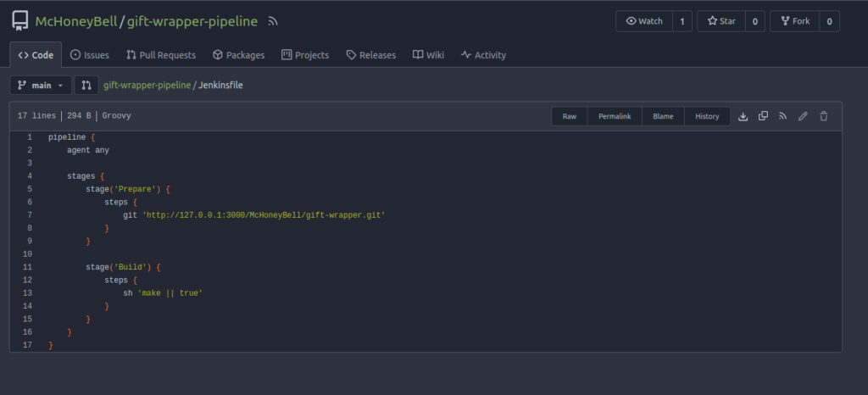Image resolution: width=868 pixels, height=395 pixels.
Task: Select line number 7
Action: pyautogui.click(x=30, y=215)
